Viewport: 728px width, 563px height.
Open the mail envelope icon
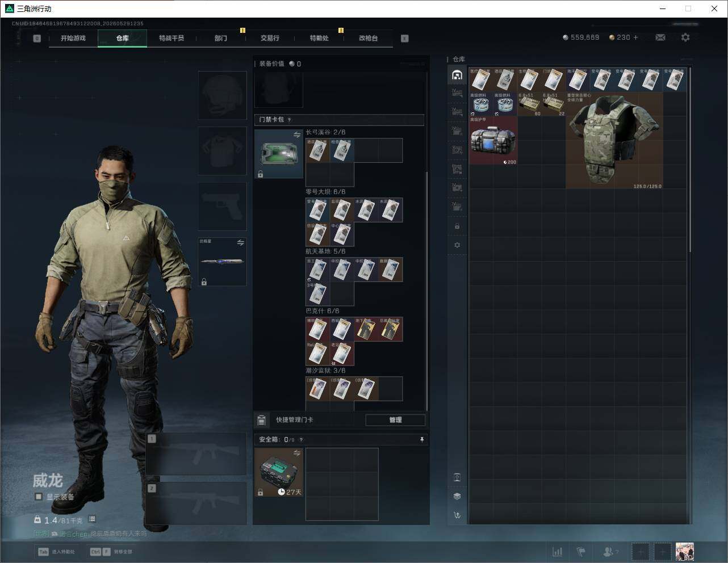point(660,37)
